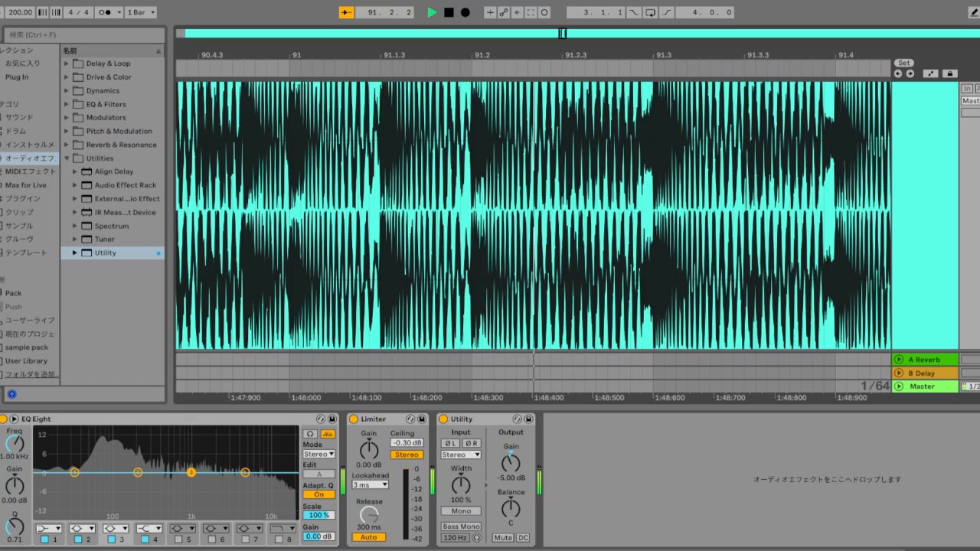Open the Plug In category
This screenshot has height=551, width=980.
17,77
